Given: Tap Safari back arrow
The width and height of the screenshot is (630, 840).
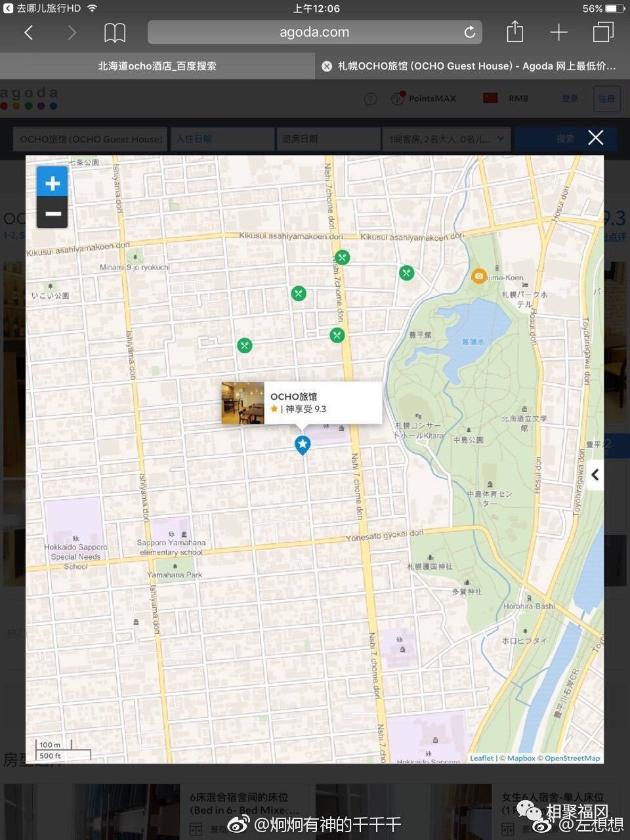Looking at the screenshot, I should 29,32.
